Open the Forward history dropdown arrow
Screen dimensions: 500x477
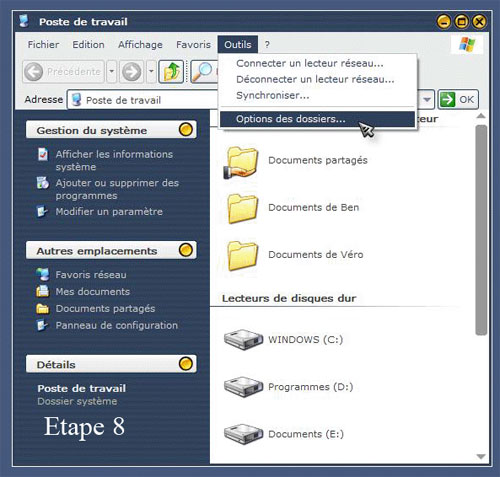tap(151, 71)
